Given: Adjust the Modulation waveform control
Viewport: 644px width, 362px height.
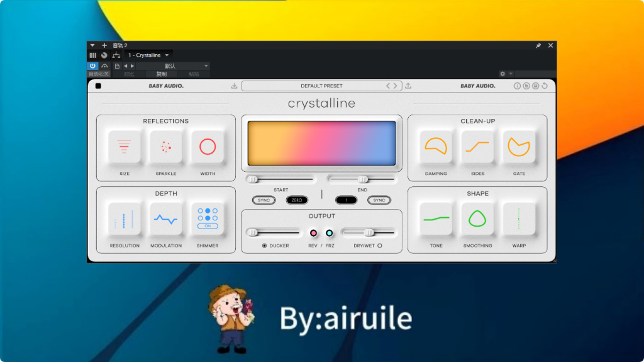Looking at the screenshot, I should click(166, 219).
